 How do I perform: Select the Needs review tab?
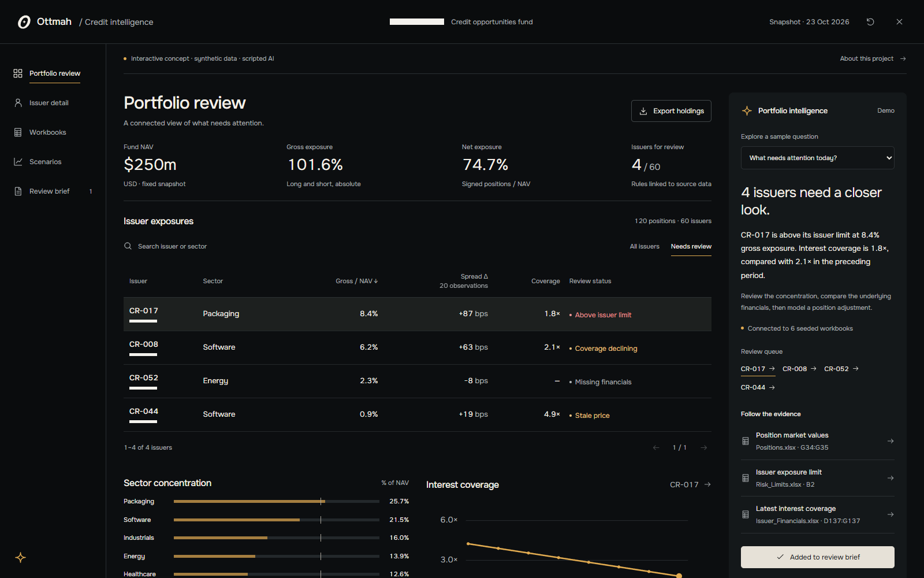pyautogui.click(x=691, y=246)
